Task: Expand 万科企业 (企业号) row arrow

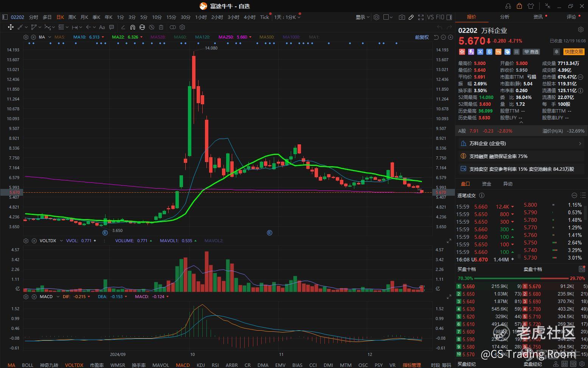Action: pos(580,144)
